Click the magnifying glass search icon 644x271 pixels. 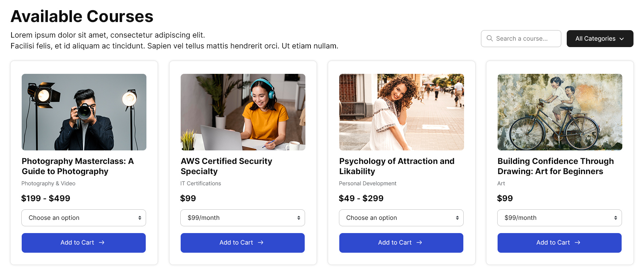tap(489, 39)
